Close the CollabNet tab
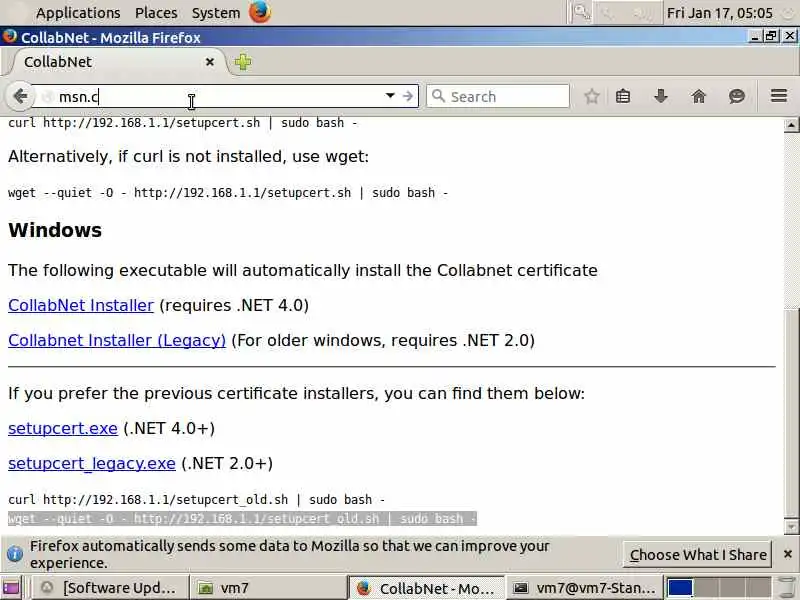Image resolution: width=800 pixels, height=600 pixels. click(x=209, y=62)
